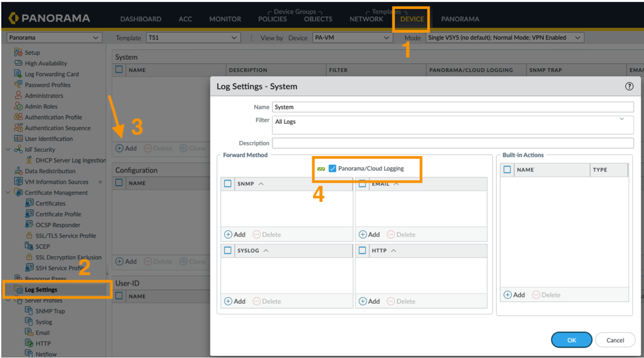Click the High Availability sidebar icon
644x358 pixels.
18,63
